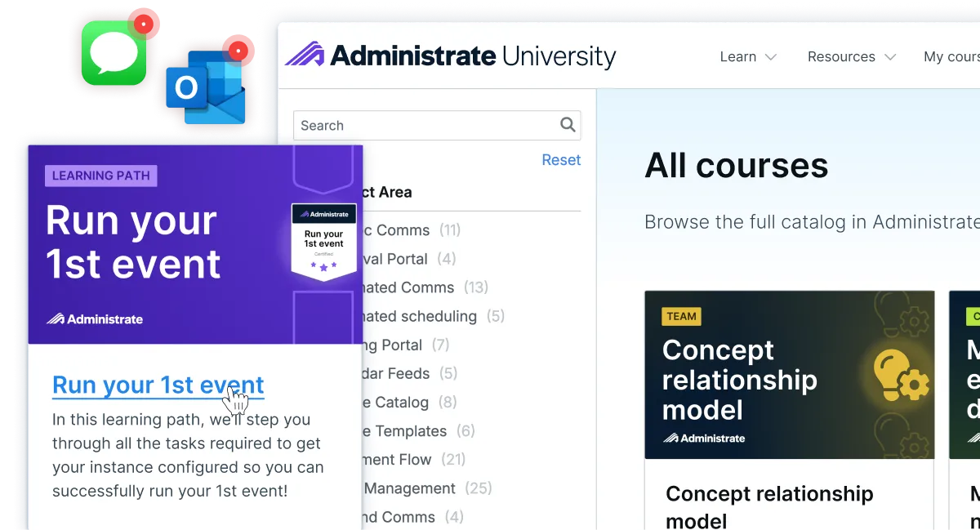Click the All courses heading
980x530 pixels.
(x=737, y=166)
